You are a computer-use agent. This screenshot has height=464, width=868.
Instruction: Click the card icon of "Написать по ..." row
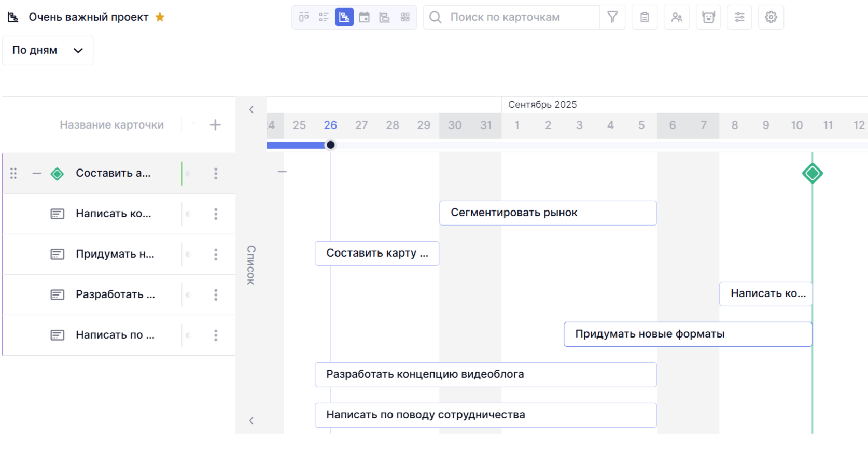[58, 335]
